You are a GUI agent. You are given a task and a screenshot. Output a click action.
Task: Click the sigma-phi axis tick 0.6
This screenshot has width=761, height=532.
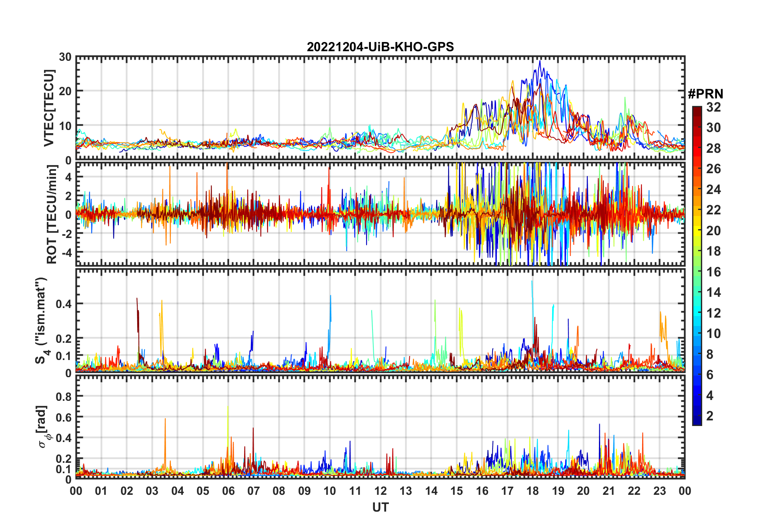pyautogui.click(x=64, y=418)
